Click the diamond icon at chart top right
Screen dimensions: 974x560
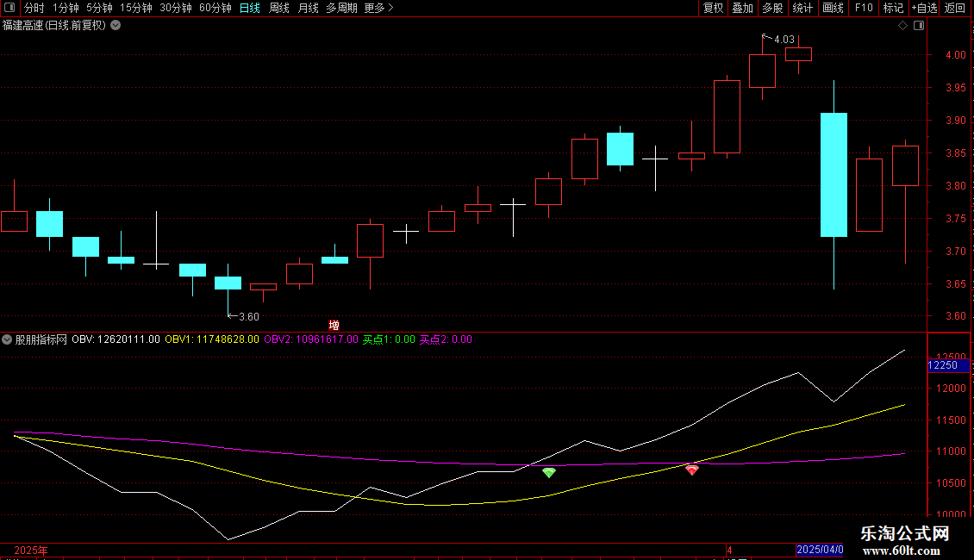click(902, 26)
